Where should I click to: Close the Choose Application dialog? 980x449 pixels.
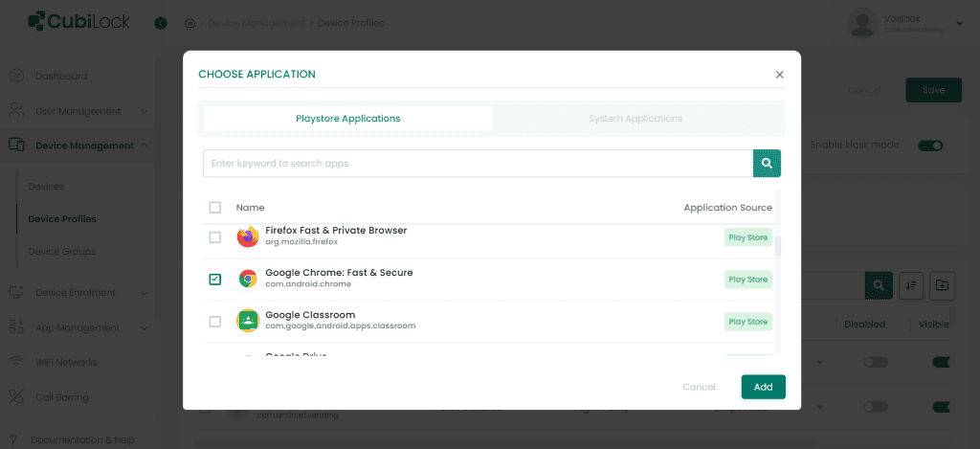[779, 75]
